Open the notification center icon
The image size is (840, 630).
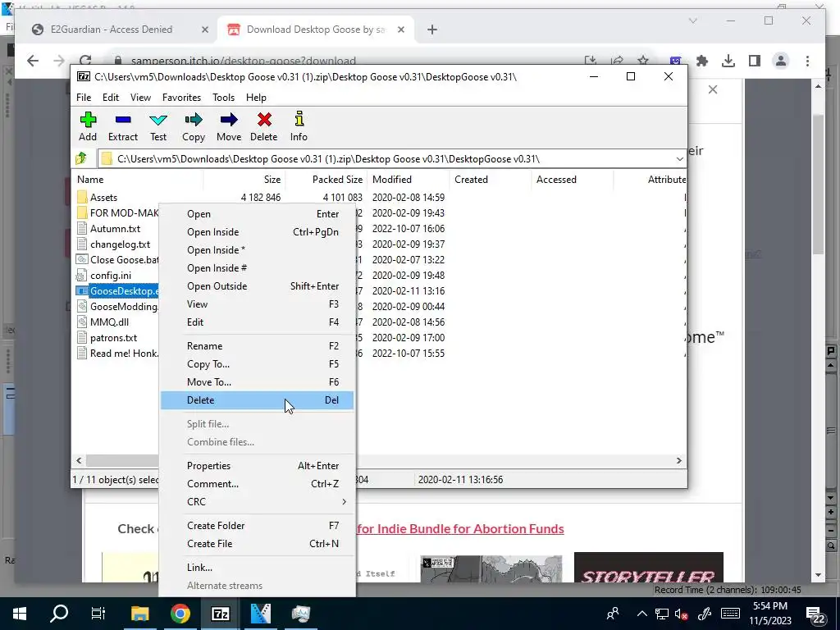click(x=816, y=614)
